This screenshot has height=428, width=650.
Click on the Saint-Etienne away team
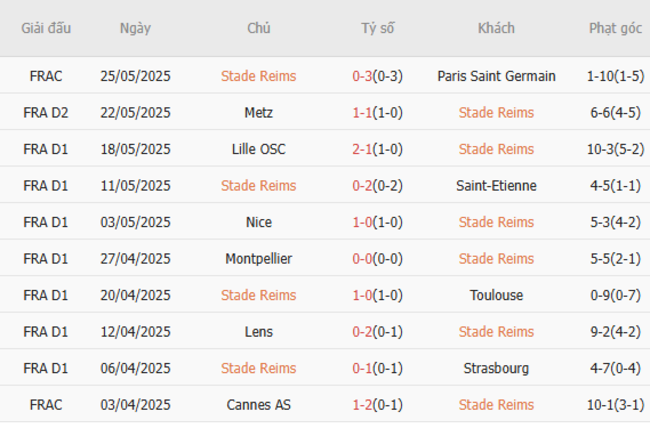pyautogui.click(x=496, y=186)
